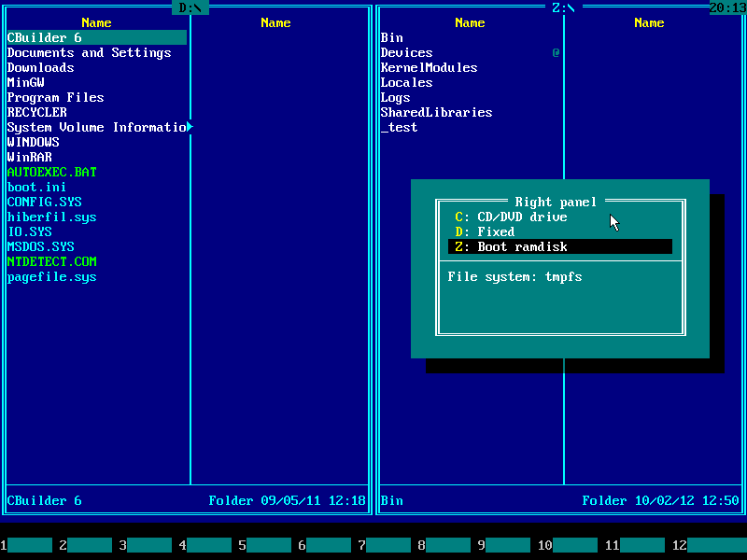Click right status line date 10/02/12 12:50
The width and height of the screenshot is (747, 560).
(x=686, y=500)
